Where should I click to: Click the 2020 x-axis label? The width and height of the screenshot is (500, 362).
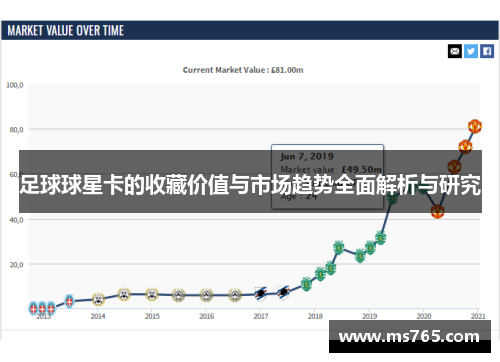[424, 316]
